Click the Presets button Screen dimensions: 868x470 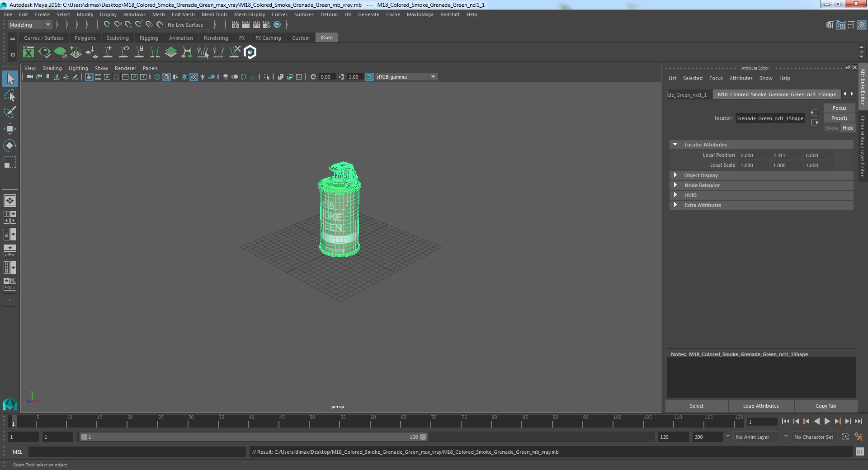pyautogui.click(x=839, y=118)
